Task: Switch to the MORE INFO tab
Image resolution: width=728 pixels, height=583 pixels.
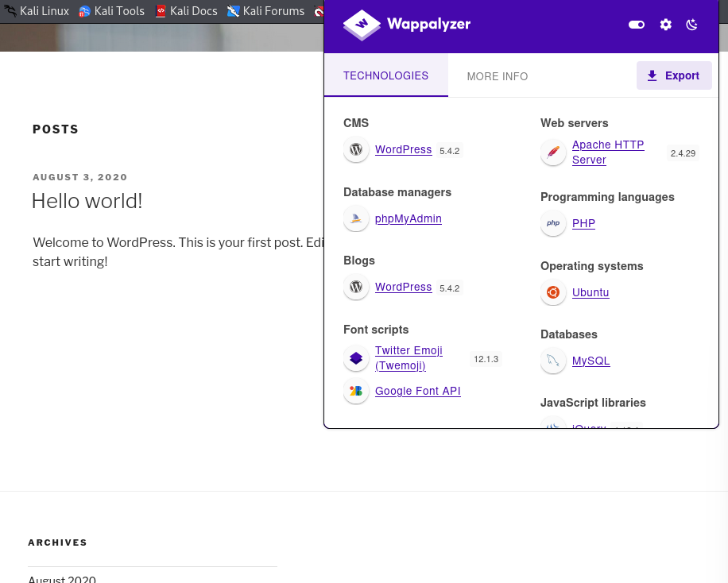Action: coord(498,76)
